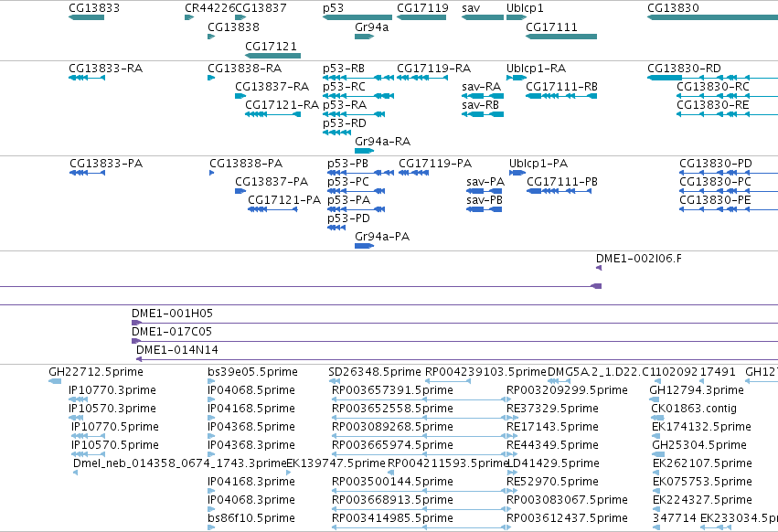Click the CG13837-PA protein arrow
Screen dimensions: 778x532
pyautogui.click(x=240, y=191)
